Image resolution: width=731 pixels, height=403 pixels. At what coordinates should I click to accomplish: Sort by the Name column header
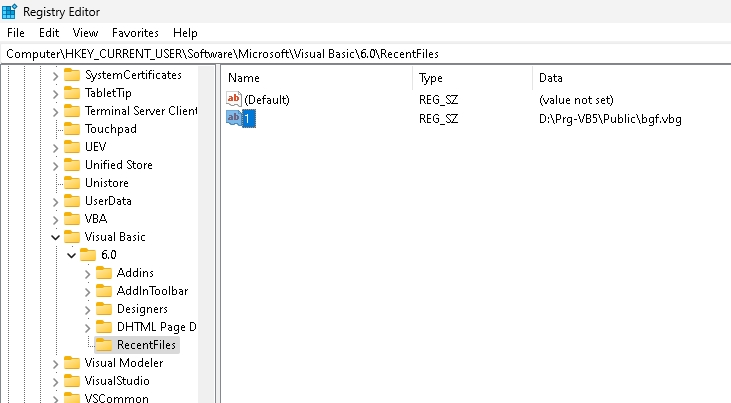pos(317,78)
